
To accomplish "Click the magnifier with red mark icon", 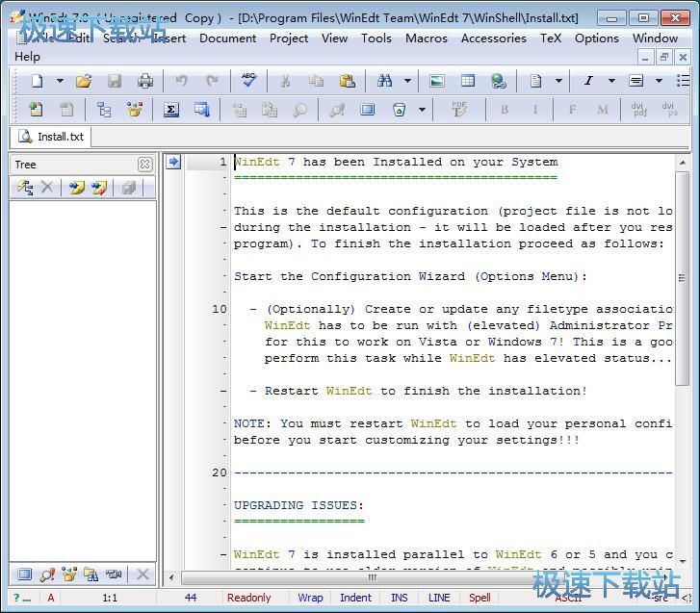I will [x=337, y=110].
